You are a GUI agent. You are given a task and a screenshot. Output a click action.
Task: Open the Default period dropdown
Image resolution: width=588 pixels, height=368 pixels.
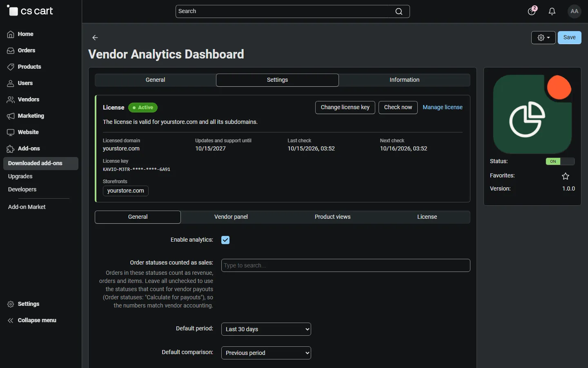266,329
